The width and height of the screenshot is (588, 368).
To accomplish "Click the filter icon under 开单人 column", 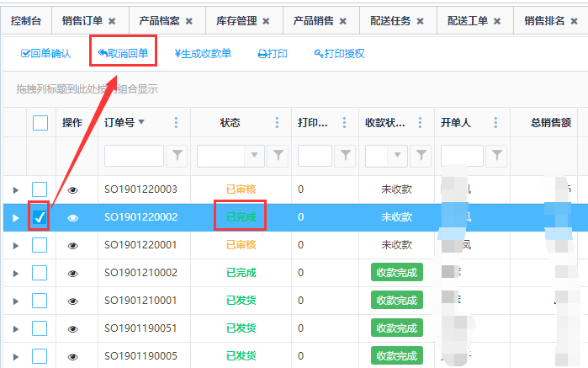I will point(498,155).
